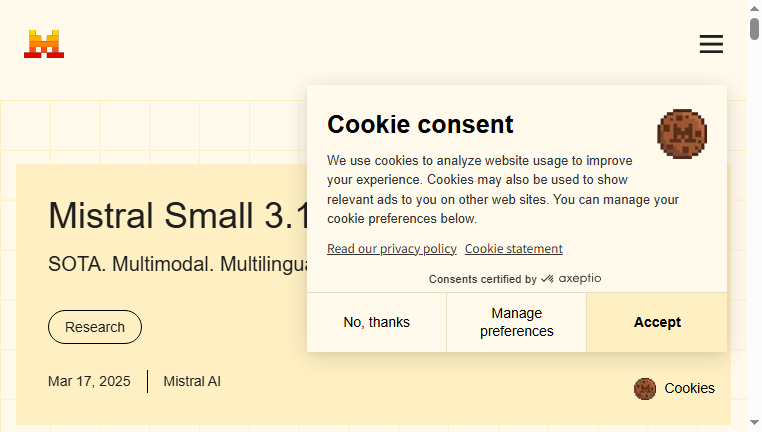The height and width of the screenshot is (432, 762).
Task: Click the Consents certified by axeptio text
Action: pyautogui.click(x=515, y=279)
